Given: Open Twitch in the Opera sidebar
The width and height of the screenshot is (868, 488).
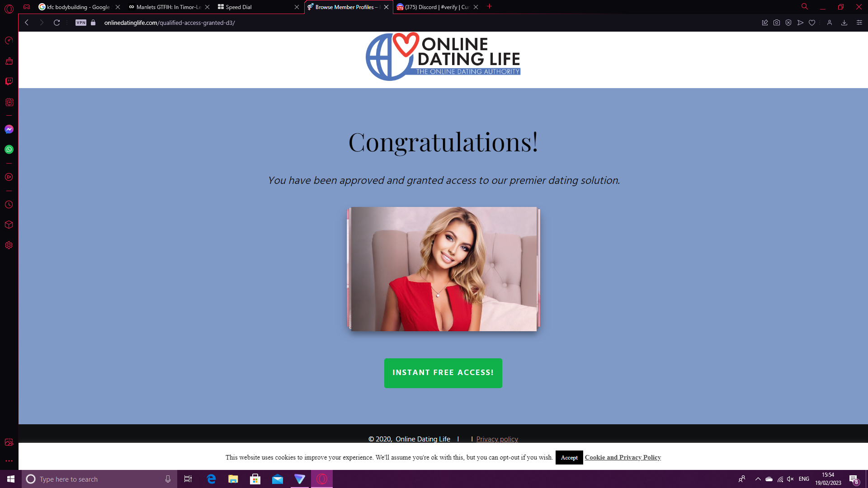Looking at the screenshot, I should tap(9, 81).
